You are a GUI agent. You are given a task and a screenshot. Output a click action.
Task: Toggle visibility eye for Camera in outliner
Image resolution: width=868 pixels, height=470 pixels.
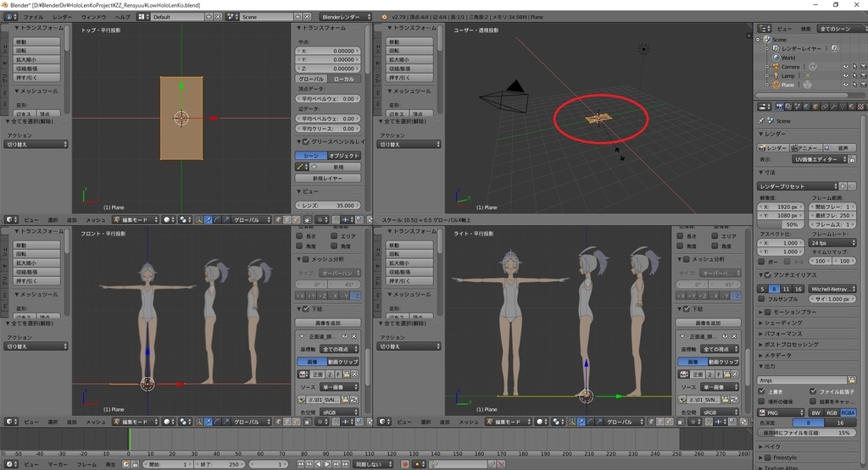845,66
